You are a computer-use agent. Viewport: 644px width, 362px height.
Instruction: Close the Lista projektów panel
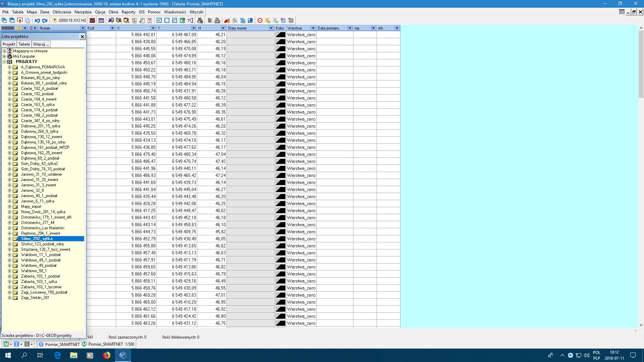(82, 37)
